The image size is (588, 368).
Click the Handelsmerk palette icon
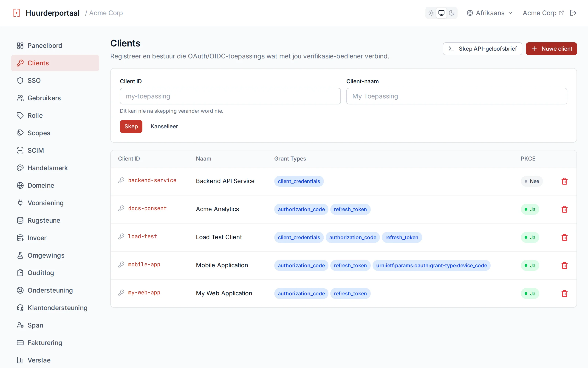(x=20, y=168)
